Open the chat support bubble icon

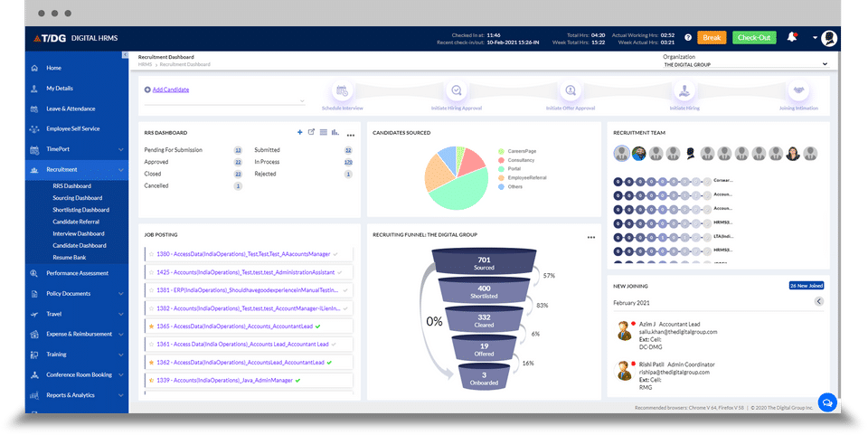(827, 402)
